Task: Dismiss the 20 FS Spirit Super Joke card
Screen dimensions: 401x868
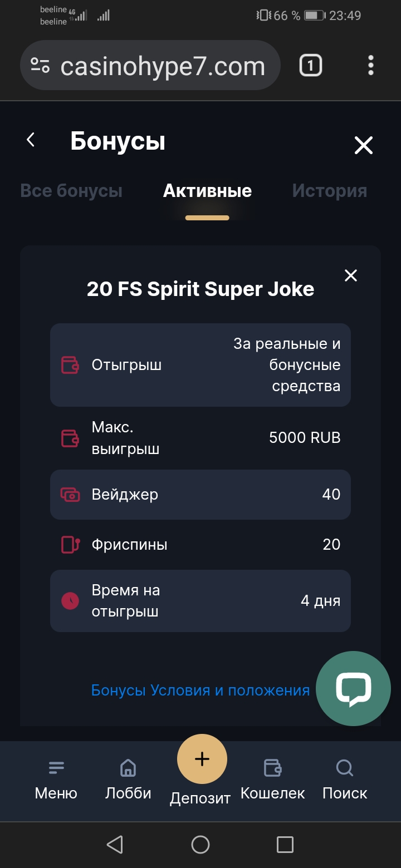Action: coord(350,275)
